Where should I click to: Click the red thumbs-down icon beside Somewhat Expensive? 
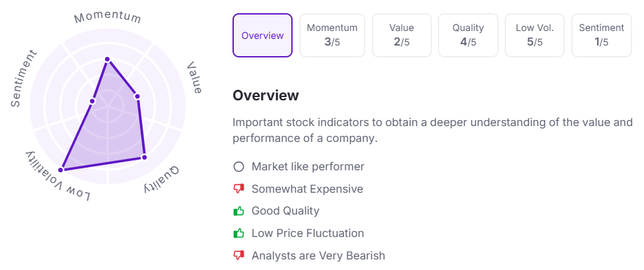click(x=238, y=189)
